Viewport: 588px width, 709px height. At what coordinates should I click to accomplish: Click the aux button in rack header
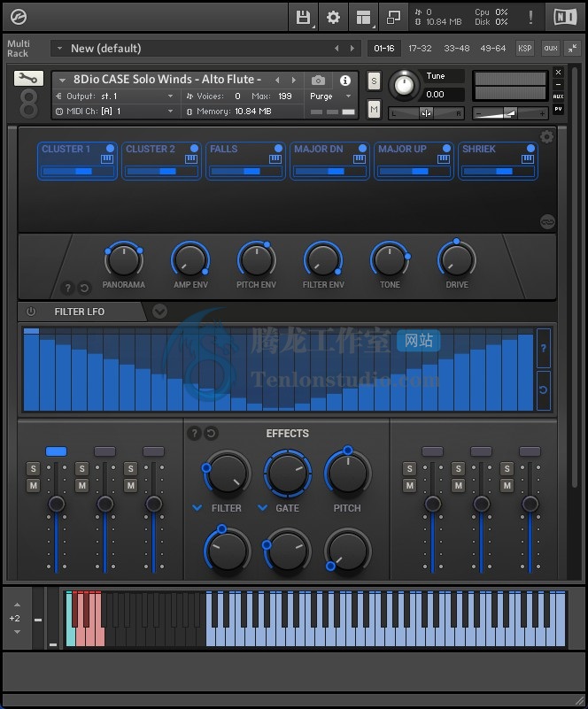551,48
